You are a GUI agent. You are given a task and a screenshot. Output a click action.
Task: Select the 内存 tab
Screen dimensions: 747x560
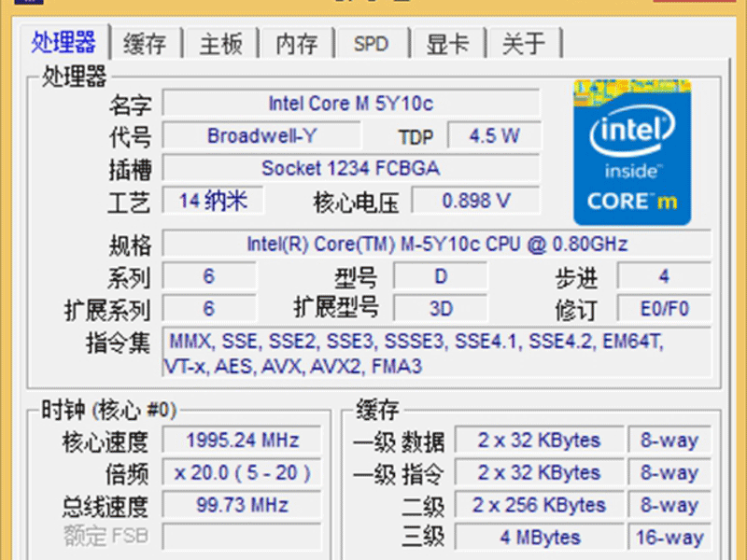click(297, 44)
